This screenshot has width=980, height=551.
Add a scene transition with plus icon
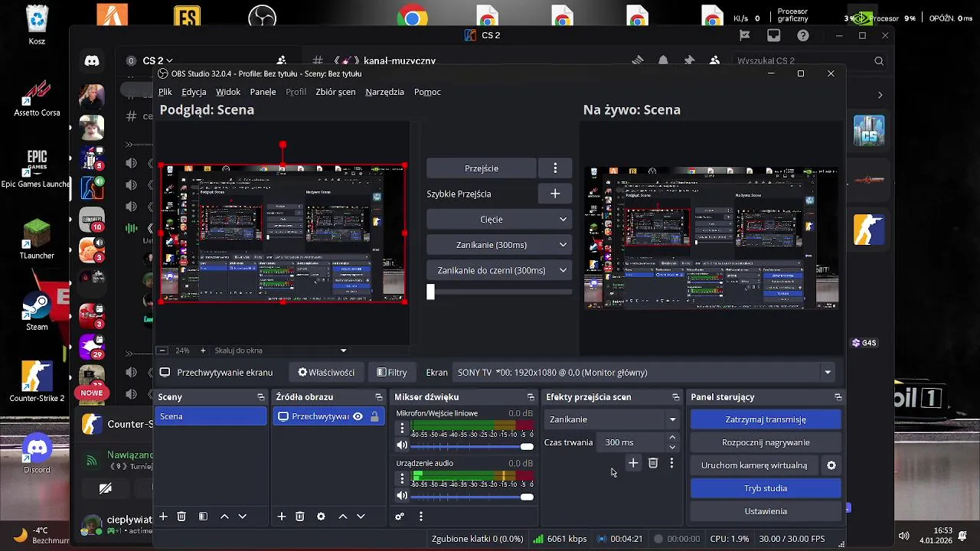pyautogui.click(x=633, y=463)
